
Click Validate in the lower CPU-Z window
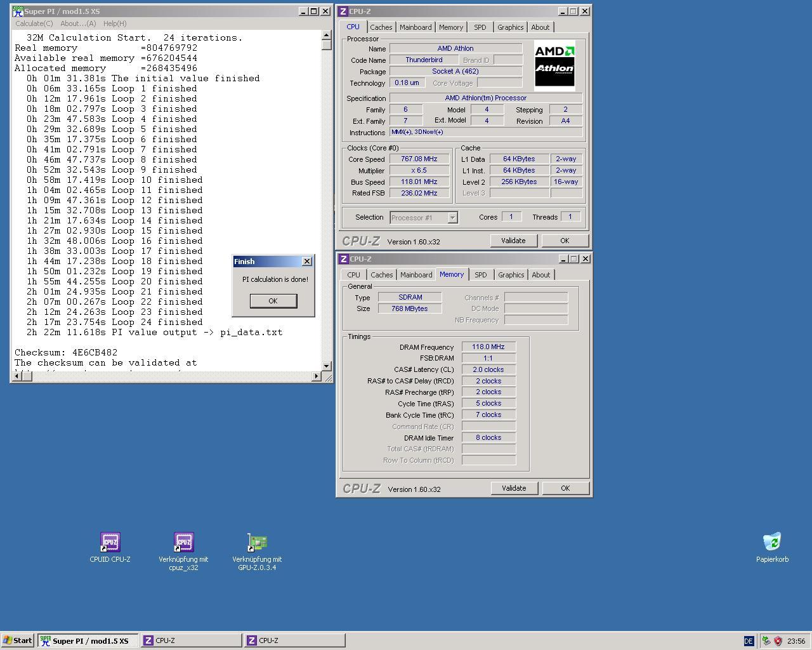514,488
